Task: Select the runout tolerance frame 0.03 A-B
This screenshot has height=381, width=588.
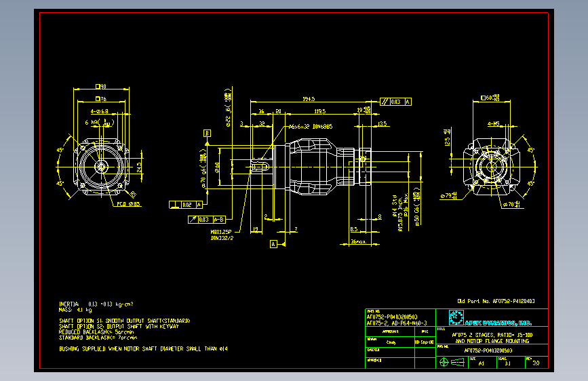Action: (207, 220)
